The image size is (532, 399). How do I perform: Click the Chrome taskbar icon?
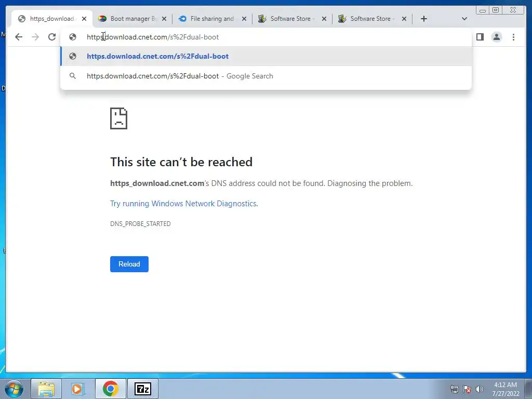111,389
